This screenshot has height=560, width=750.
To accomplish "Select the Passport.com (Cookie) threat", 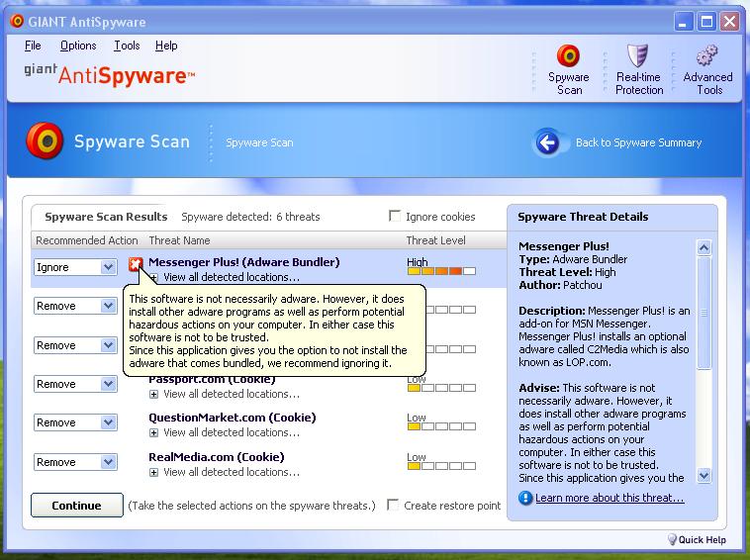I will pos(212,380).
